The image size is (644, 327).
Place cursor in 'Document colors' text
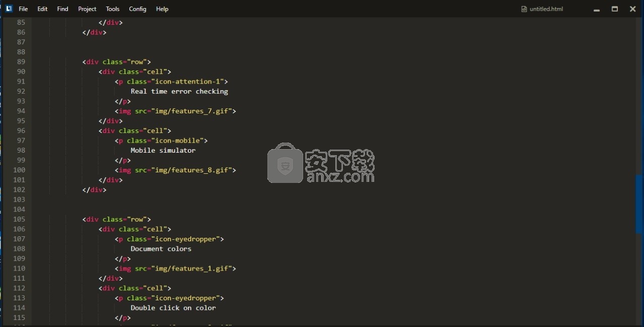[161, 249]
